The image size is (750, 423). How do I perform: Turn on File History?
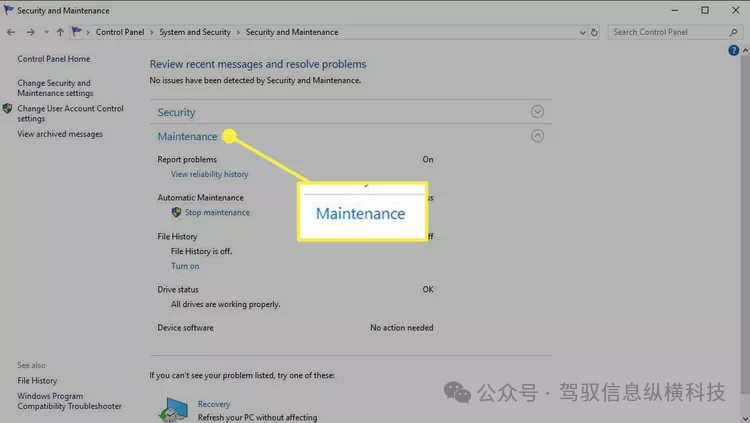click(185, 266)
